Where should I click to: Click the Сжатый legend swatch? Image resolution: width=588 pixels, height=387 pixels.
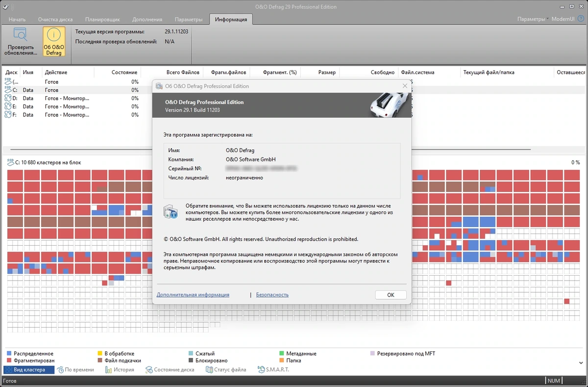[x=191, y=353]
